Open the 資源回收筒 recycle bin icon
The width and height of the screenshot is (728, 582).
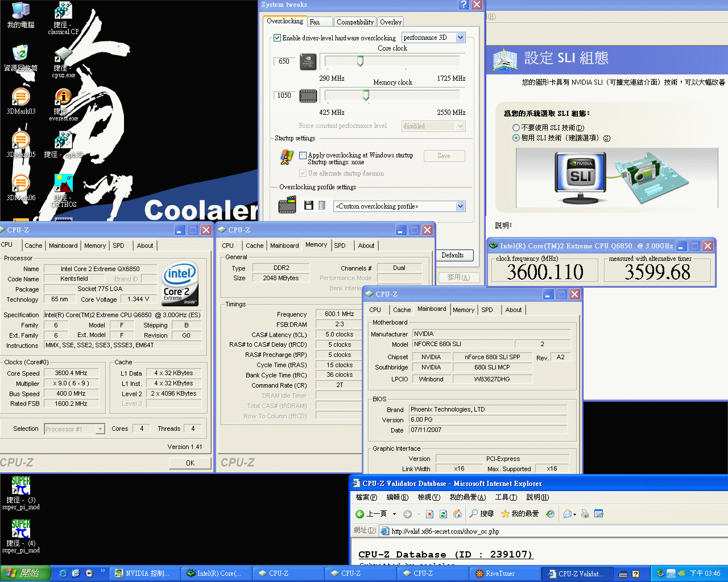click(21, 59)
